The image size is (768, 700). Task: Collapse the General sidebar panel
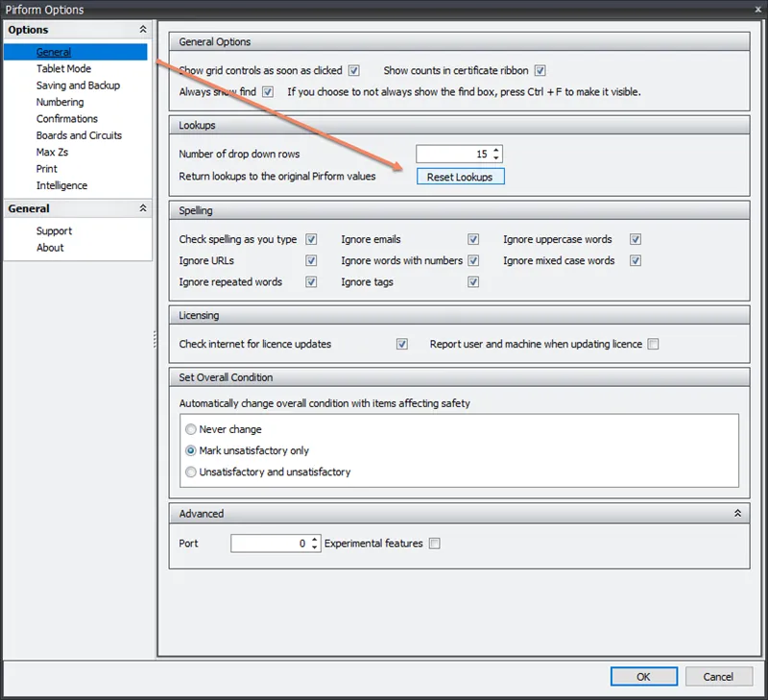142,207
